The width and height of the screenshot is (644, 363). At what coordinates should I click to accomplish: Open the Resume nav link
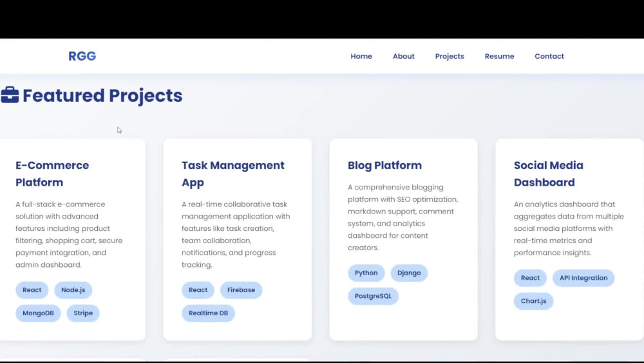coord(499,56)
